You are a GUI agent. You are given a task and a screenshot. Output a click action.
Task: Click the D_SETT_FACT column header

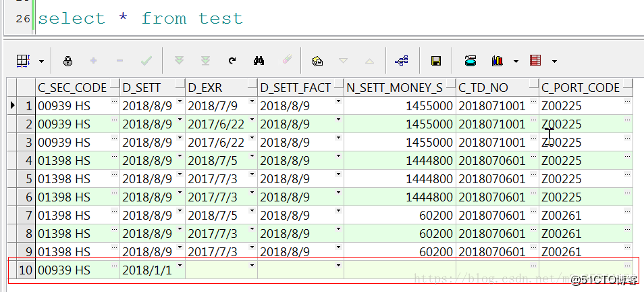coord(300,87)
